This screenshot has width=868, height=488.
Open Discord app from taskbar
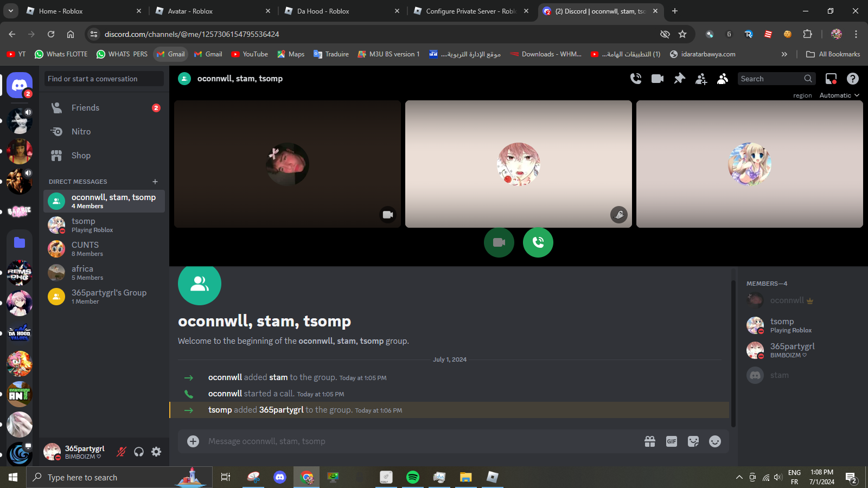pyautogui.click(x=280, y=477)
